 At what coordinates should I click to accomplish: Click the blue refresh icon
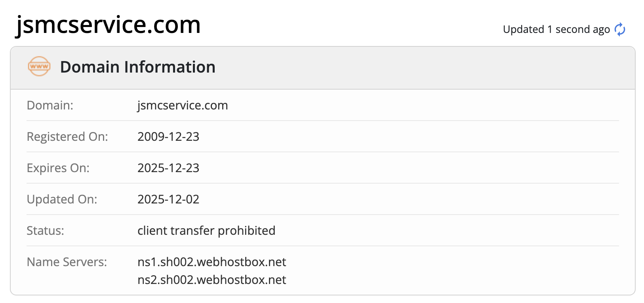(619, 29)
